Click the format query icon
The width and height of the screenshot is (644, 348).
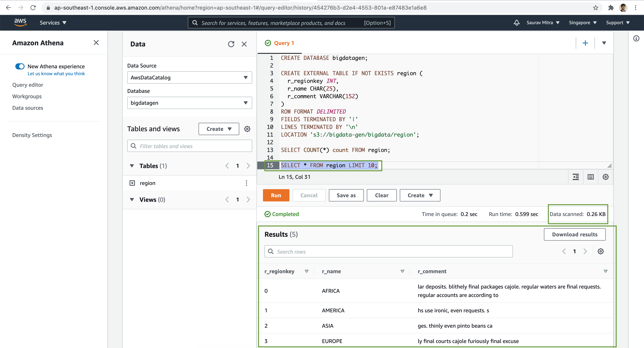(x=576, y=177)
